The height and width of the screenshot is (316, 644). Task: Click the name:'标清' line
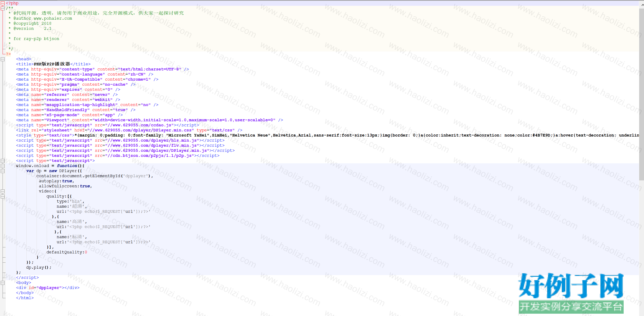tap(72, 237)
